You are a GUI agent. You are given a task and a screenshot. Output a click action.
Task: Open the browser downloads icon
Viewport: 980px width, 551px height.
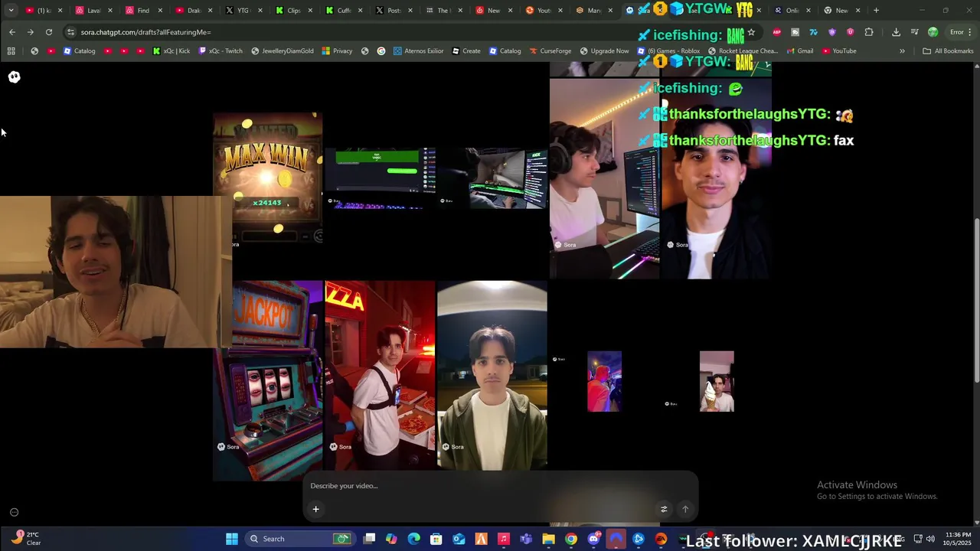click(x=896, y=32)
